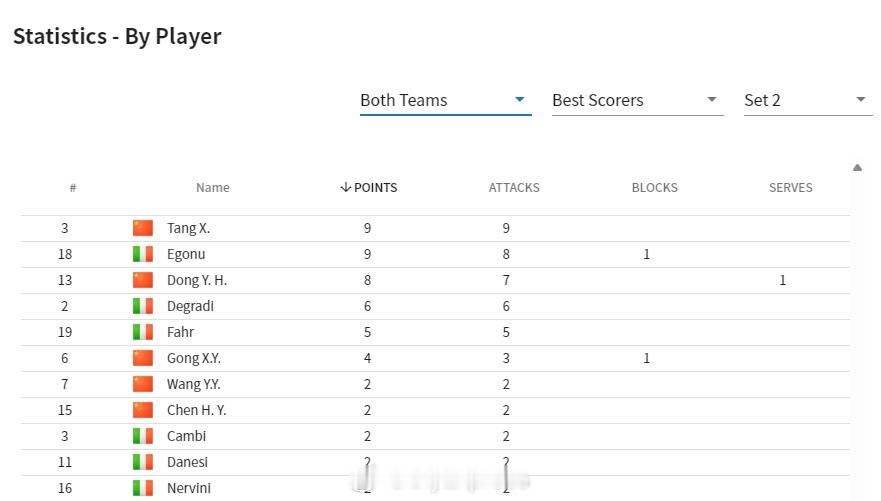
Task: Click Italy flag beside Fahr
Action: (x=143, y=332)
